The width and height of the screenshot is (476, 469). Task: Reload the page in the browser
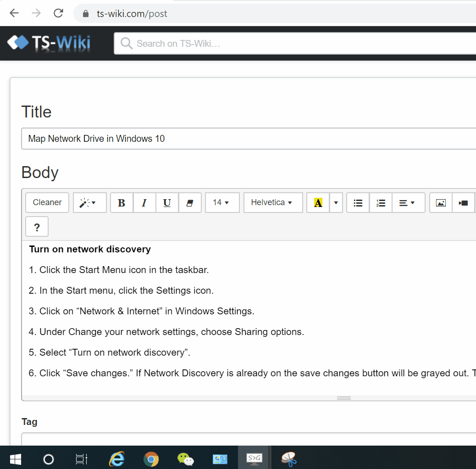pyautogui.click(x=58, y=13)
